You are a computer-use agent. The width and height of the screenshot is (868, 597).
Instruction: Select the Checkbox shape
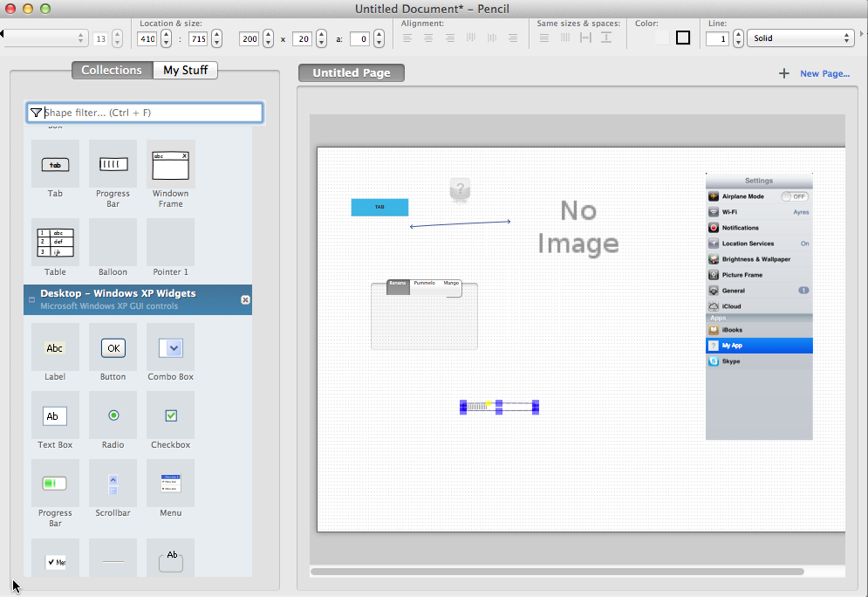[x=170, y=415]
